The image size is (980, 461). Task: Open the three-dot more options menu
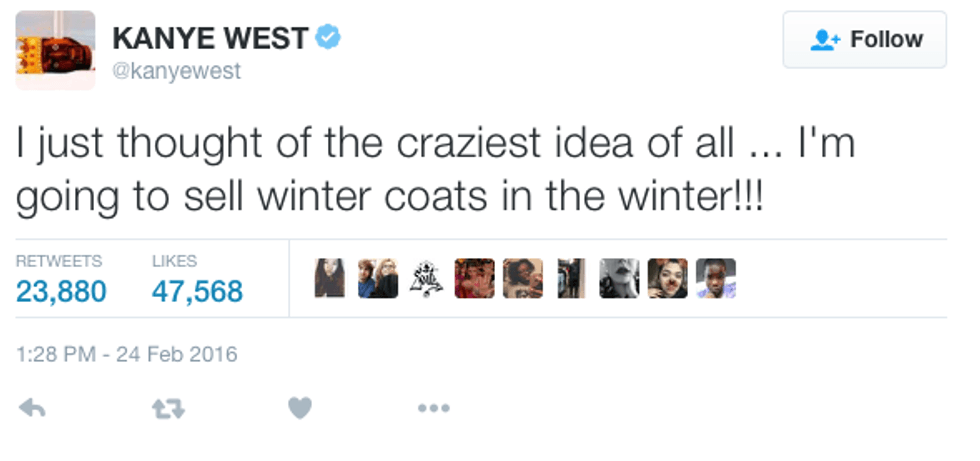coord(433,408)
